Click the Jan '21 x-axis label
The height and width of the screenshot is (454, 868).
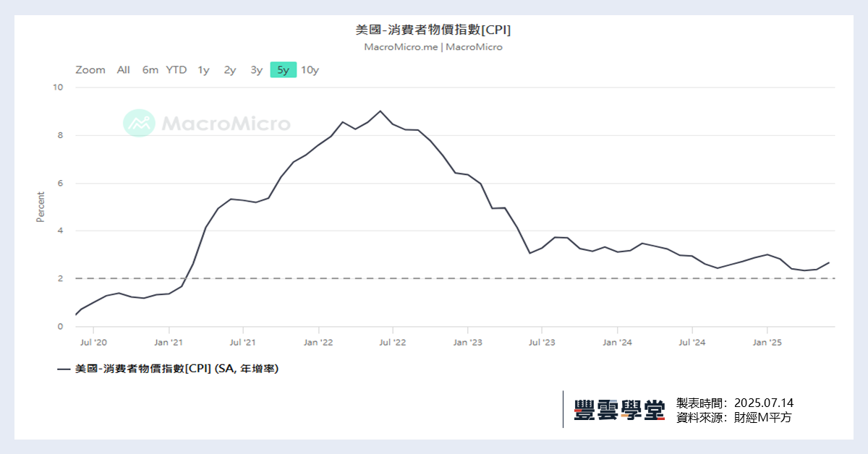(x=167, y=342)
